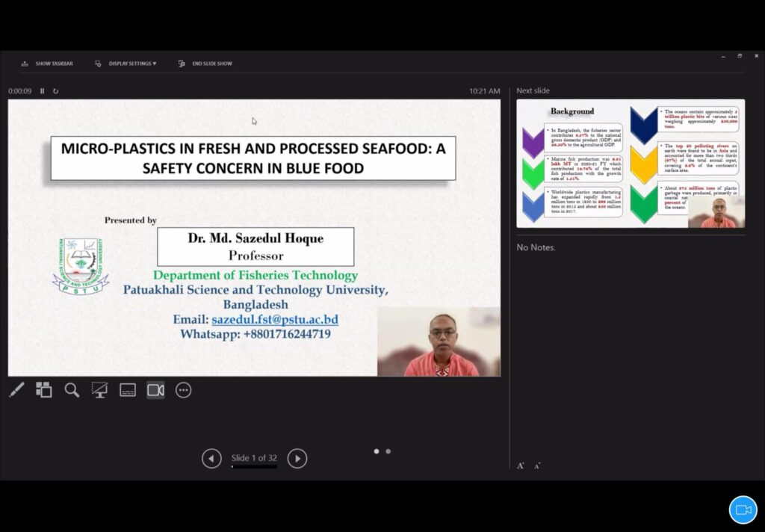765x532 pixels.
Task: Toggle subtitles for the presentation
Action: [x=127, y=389]
